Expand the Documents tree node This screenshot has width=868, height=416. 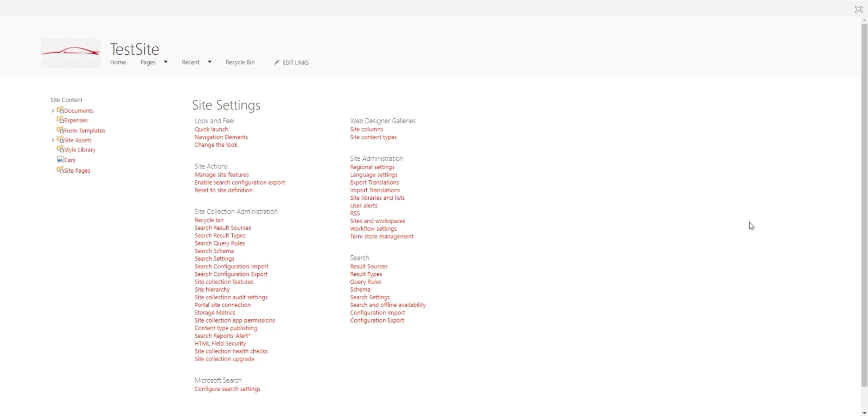(x=53, y=111)
